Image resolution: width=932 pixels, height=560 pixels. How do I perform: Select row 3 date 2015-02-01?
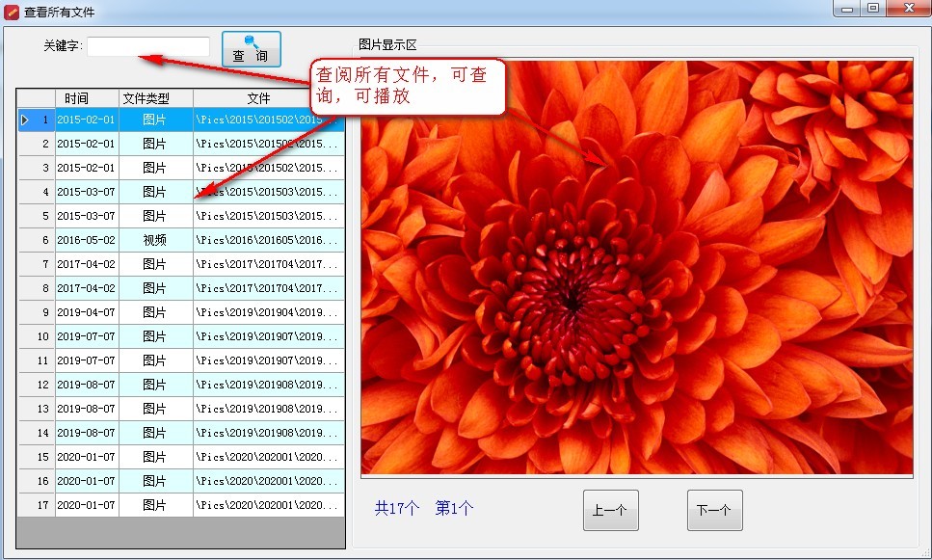87,168
